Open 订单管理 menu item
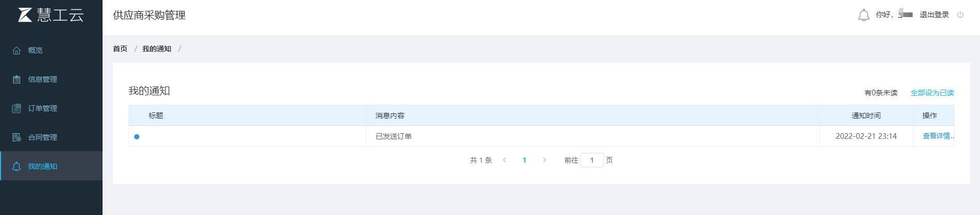This screenshot has width=980, height=215. pos(42,108)
